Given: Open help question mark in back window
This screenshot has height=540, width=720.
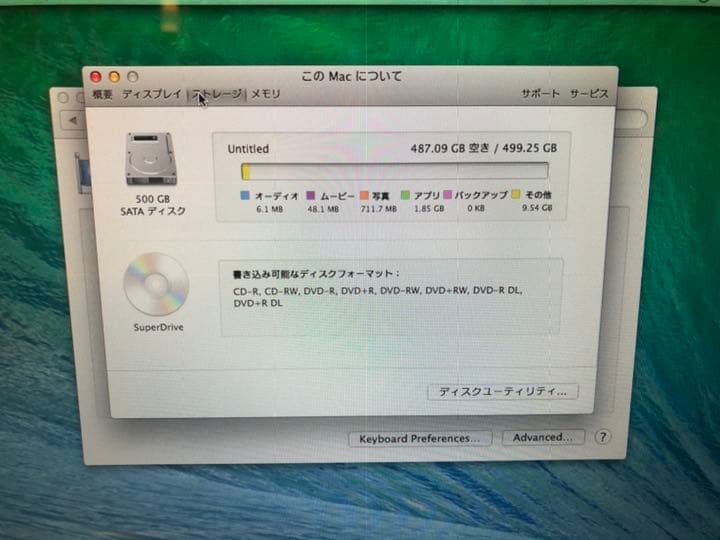Looking at the screenshot, I should [x=602, y=437].
